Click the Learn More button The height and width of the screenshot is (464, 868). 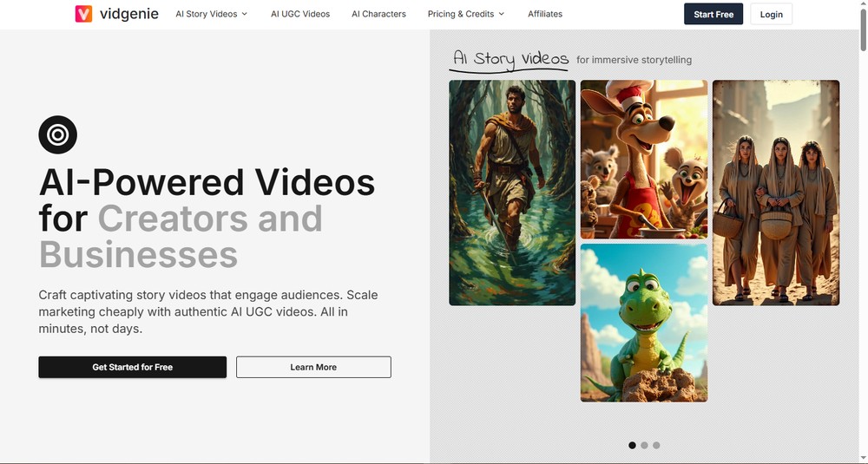[313, 367]
